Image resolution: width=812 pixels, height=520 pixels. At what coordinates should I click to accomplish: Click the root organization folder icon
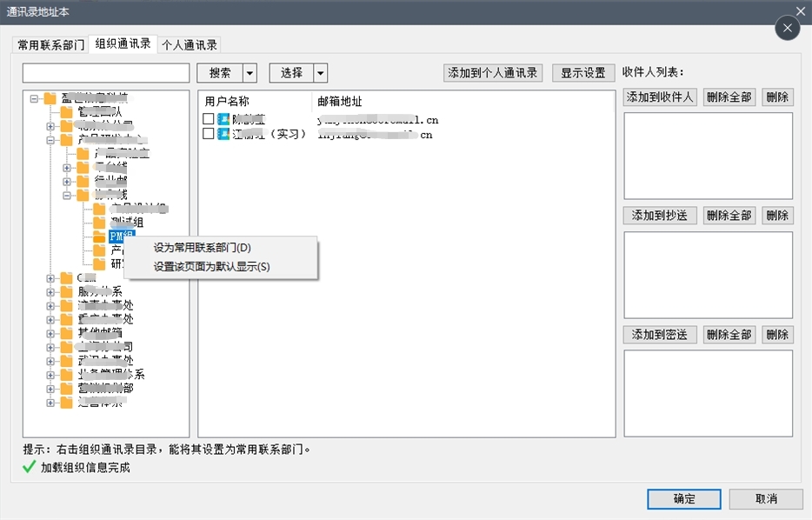50,99
